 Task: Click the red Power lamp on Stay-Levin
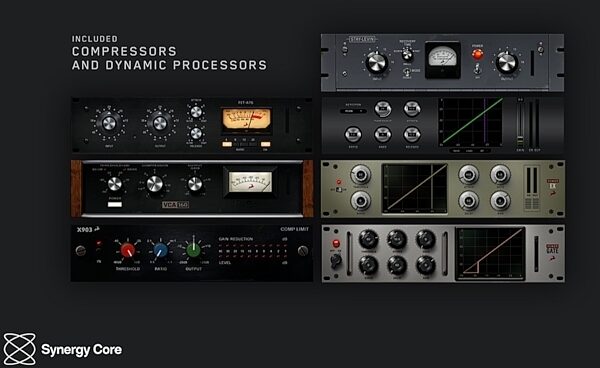[x=477, y=54]
